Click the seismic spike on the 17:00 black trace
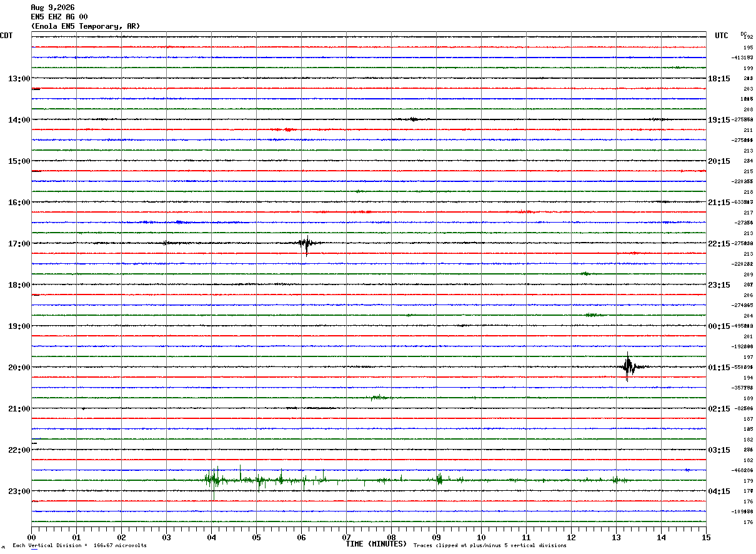 [x=307, y=244]
